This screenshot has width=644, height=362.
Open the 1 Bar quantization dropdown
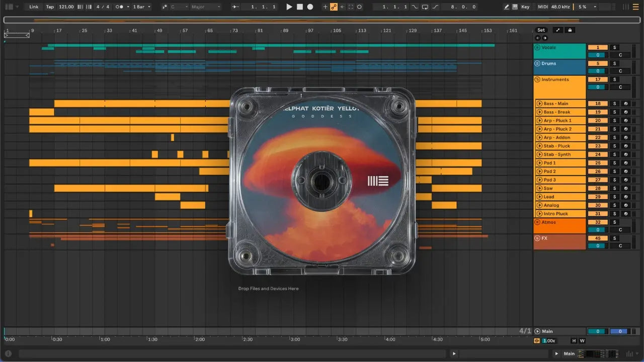[x=141, y=7]
